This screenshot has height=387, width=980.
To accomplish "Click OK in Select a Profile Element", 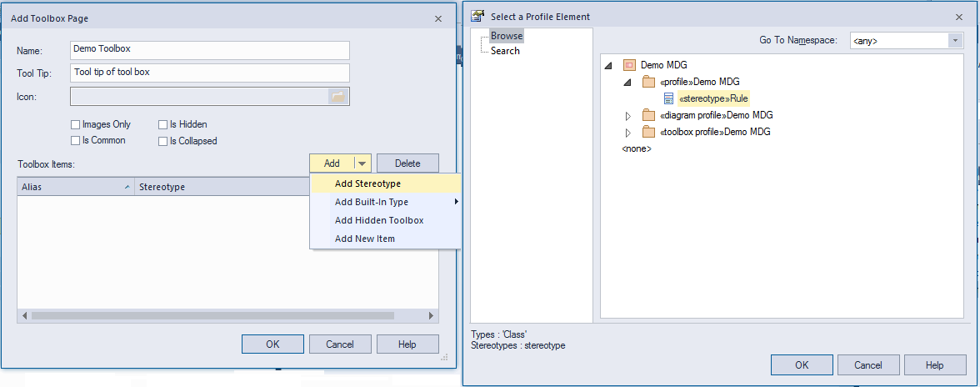I will 802,364.
